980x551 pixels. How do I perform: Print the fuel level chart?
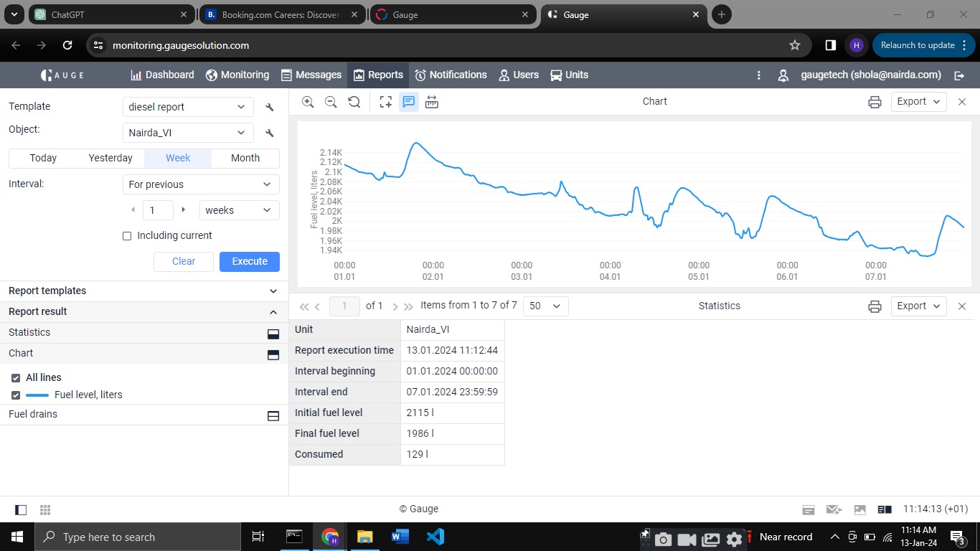875,102
